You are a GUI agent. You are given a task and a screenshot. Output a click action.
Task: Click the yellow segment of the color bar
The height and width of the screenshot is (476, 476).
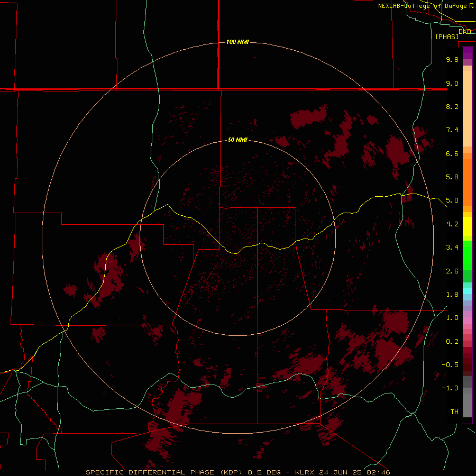(x=467, y=226)
